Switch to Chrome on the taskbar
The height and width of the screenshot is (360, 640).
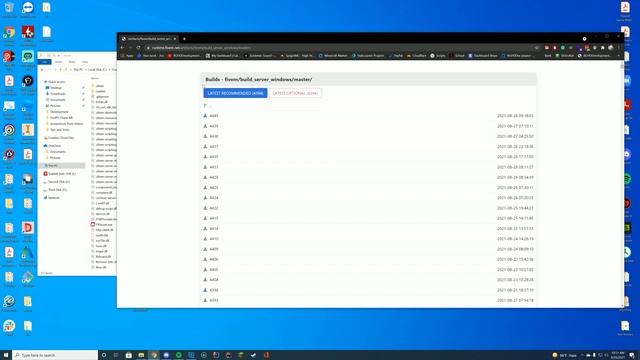click(x=154, y=355)
